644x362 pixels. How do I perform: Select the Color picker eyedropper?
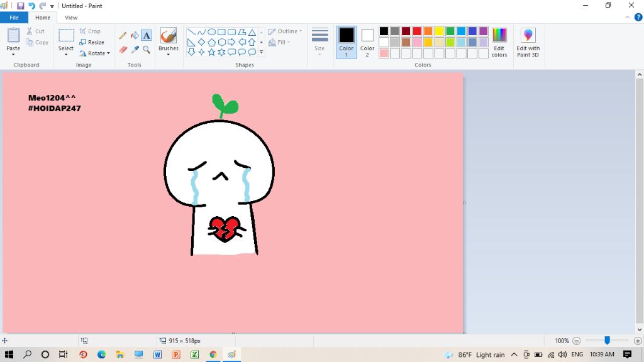(x=135, y=50)
